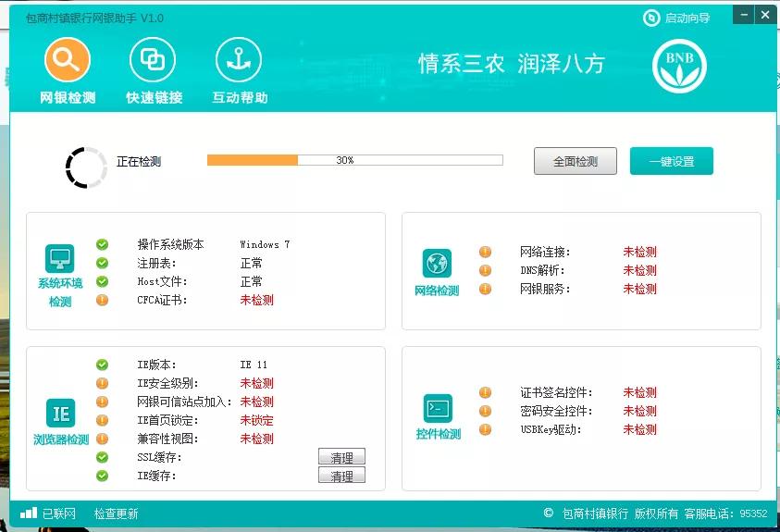Click the 网络检测 globe icon
The width and height of the screenshot is (780, 532).
(x=437, y=263)
